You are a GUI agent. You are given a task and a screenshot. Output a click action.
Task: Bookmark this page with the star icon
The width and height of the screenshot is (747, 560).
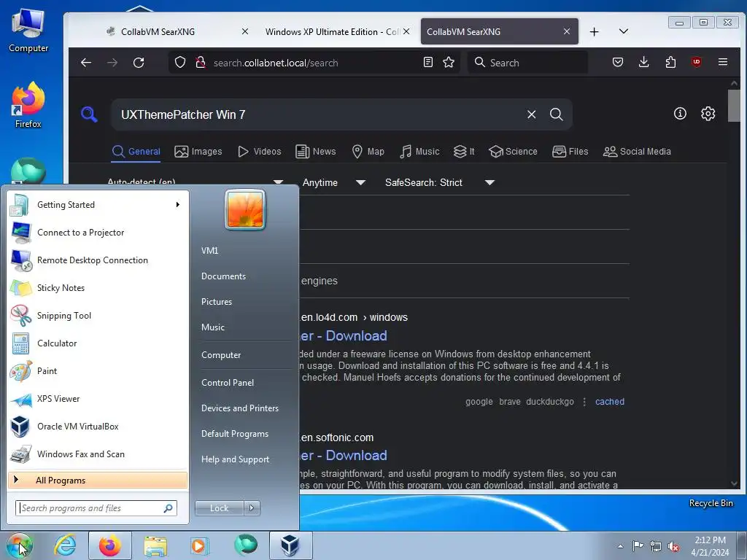[x=449, y=63]
